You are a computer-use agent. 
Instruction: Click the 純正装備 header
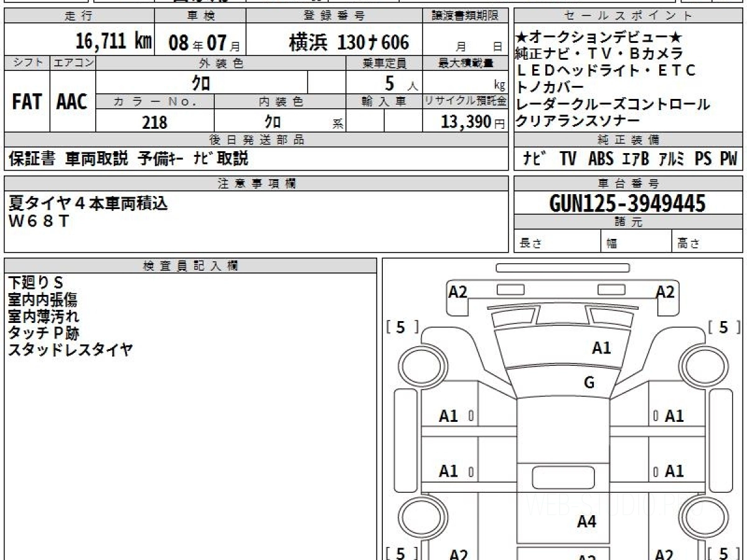(628, 140)
